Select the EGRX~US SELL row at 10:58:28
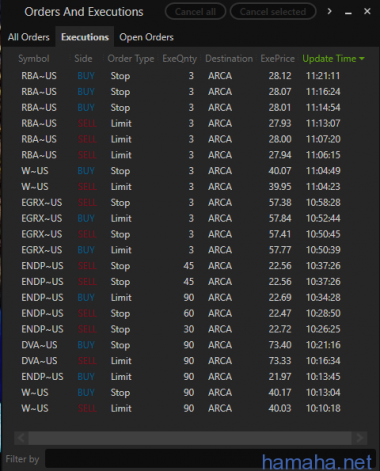The image size is (380, 471). point(190,202)
